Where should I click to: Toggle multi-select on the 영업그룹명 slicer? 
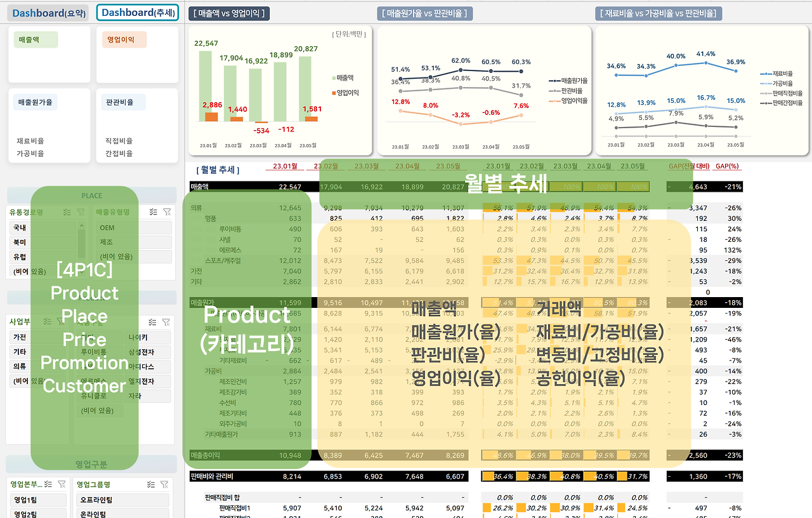151,484
